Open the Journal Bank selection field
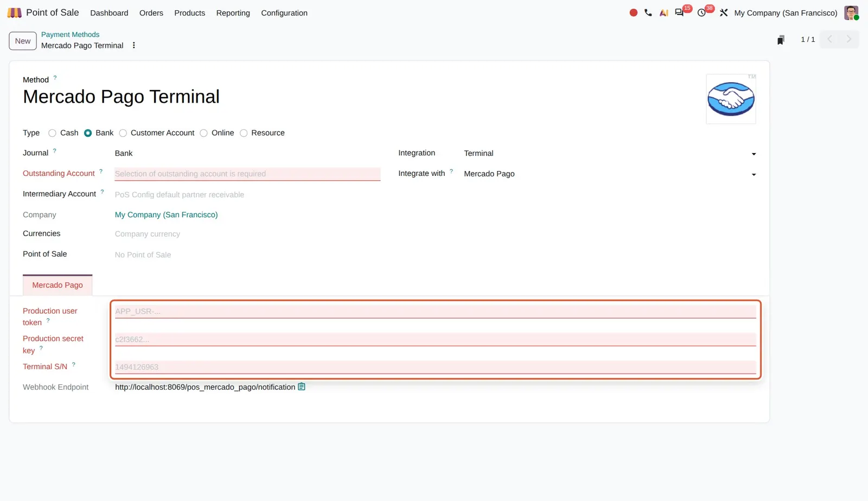Image resolution: width=868 pixels, height=501 pixels. coord(247,154)
